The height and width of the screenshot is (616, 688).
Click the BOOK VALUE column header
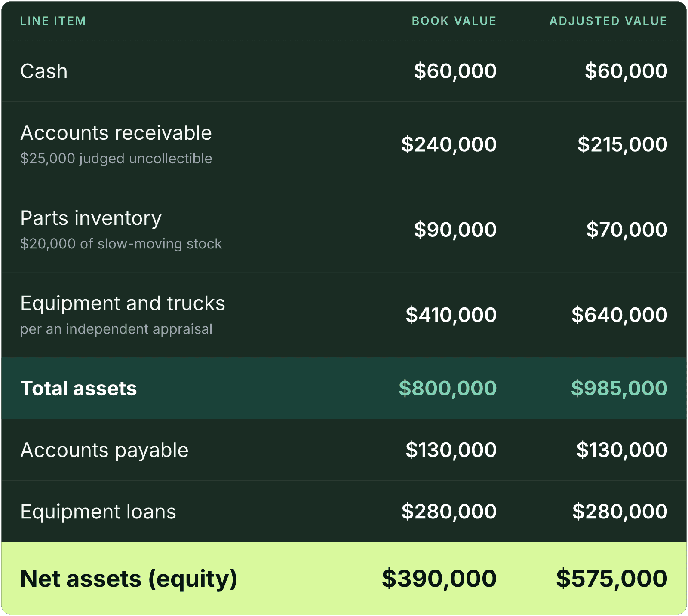[454, 21]
